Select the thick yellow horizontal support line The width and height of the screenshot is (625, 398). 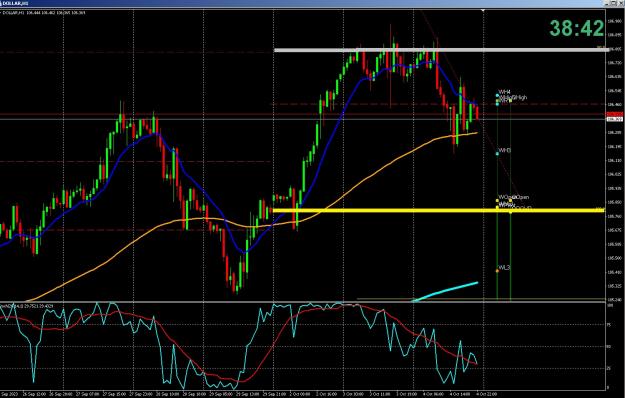click(x=438, y=210)
